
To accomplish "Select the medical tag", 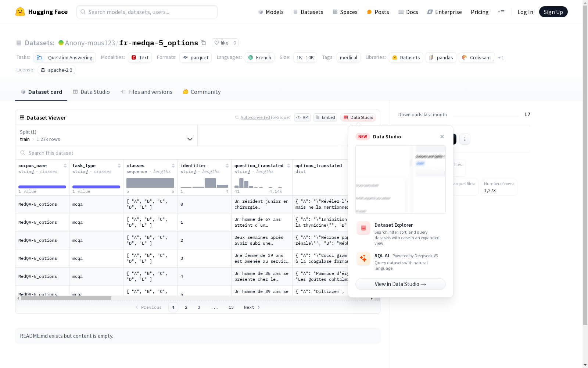I will tap(348, 57).
